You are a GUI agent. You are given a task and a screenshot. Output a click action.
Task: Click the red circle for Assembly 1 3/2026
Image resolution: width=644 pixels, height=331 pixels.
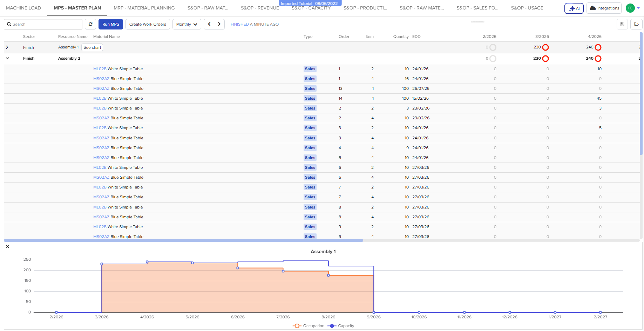click(x=545, y=47)
